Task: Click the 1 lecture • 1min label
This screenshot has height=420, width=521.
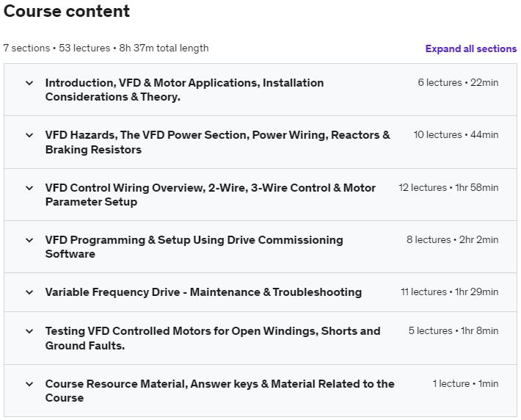Action: click(x=465, y=384)
